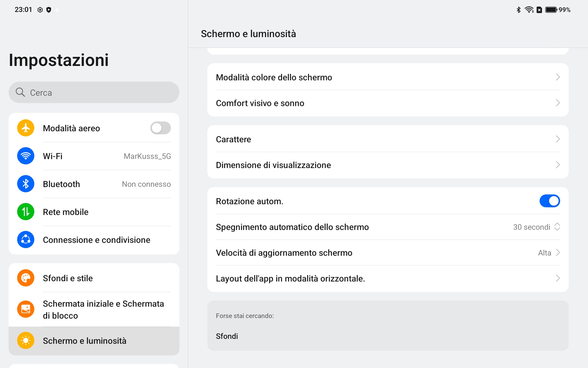
Task: Open Sfondi e stile entry
Action: click(94, 278)
